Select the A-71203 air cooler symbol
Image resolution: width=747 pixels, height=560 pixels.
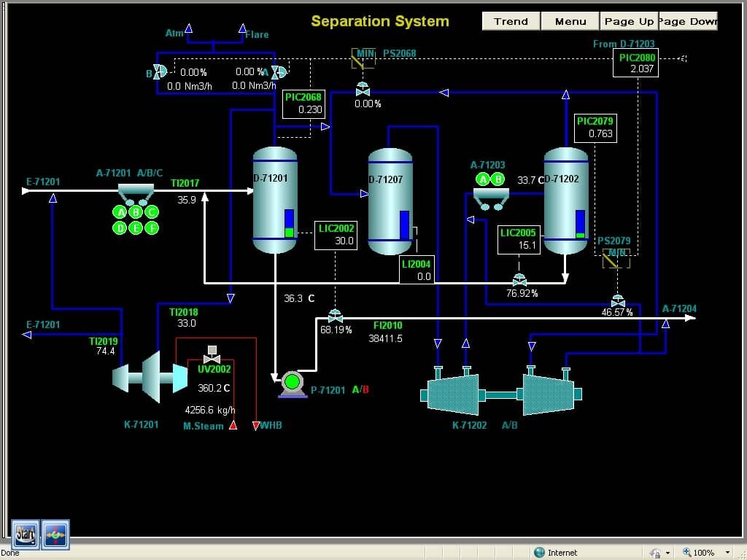pos(491,199)
